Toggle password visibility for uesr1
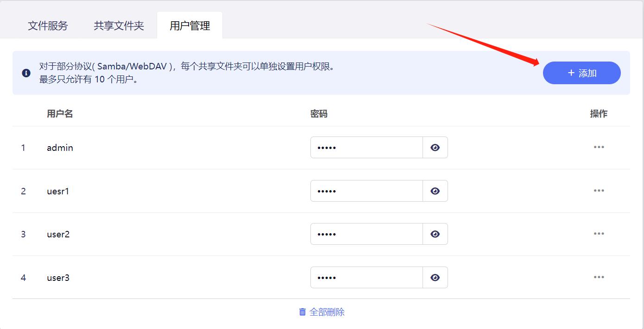Viewport: 644px width, 329px height. click(435, 191)
